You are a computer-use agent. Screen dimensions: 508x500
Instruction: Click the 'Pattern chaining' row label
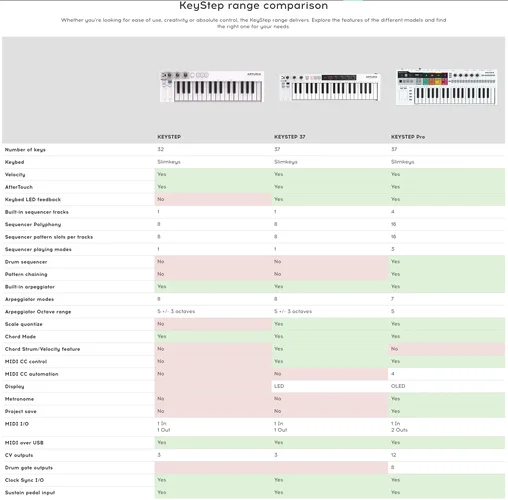tap(26, 274)
